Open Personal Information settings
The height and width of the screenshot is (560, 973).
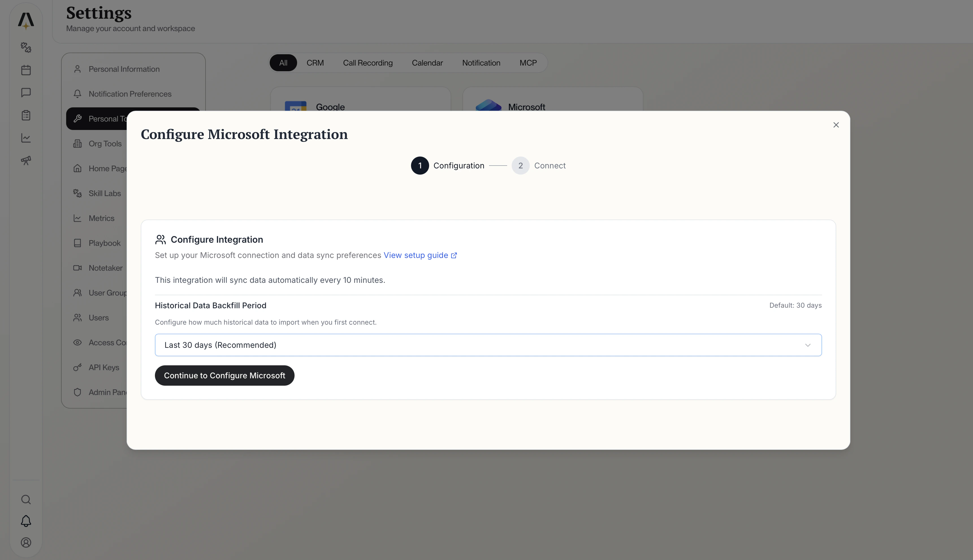click(x=133, y=69)
